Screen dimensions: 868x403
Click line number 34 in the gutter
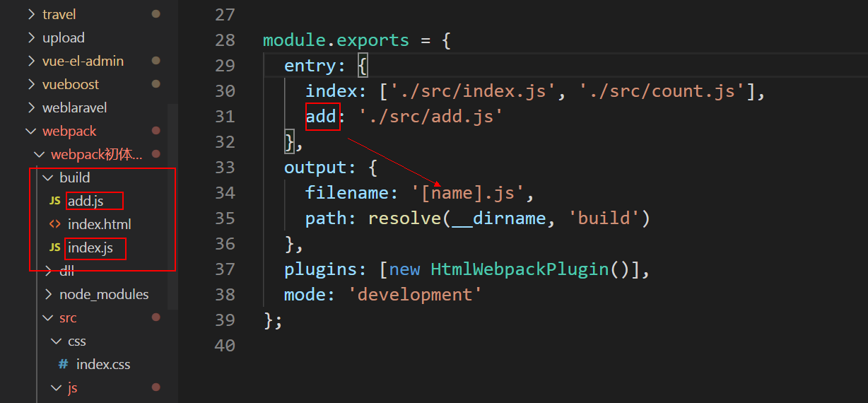click(x=225, y=192)
